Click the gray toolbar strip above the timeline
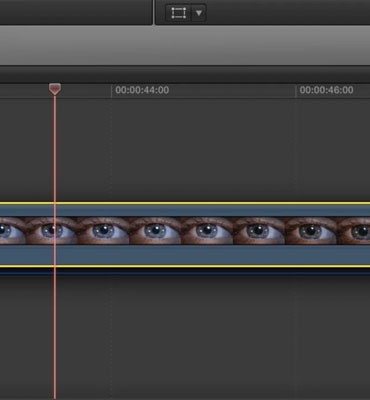This screenshot has height=400, width=370. coord(185,46)
